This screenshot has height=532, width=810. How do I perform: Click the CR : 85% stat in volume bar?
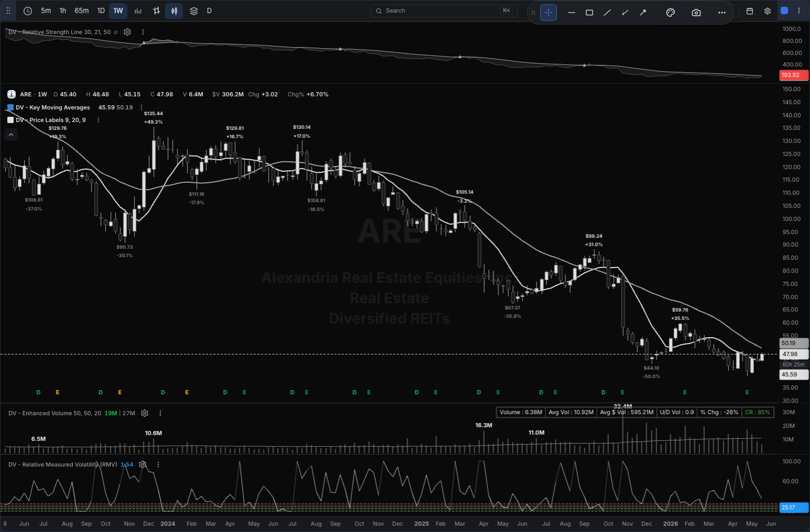pyautogui.click(x=758, y=412)
